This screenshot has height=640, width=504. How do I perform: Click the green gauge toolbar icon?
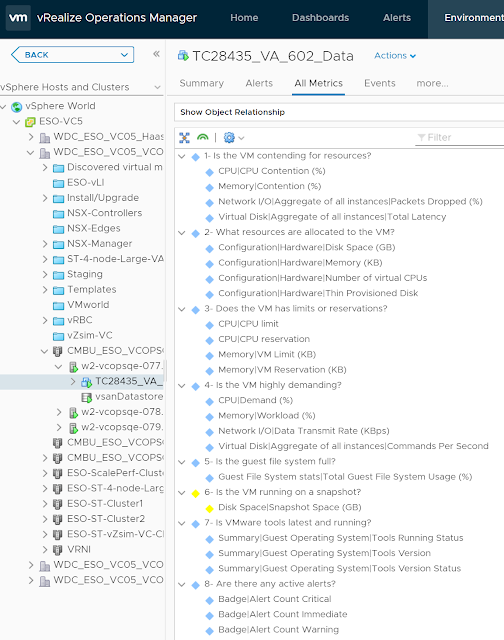(x=202, y=138)
